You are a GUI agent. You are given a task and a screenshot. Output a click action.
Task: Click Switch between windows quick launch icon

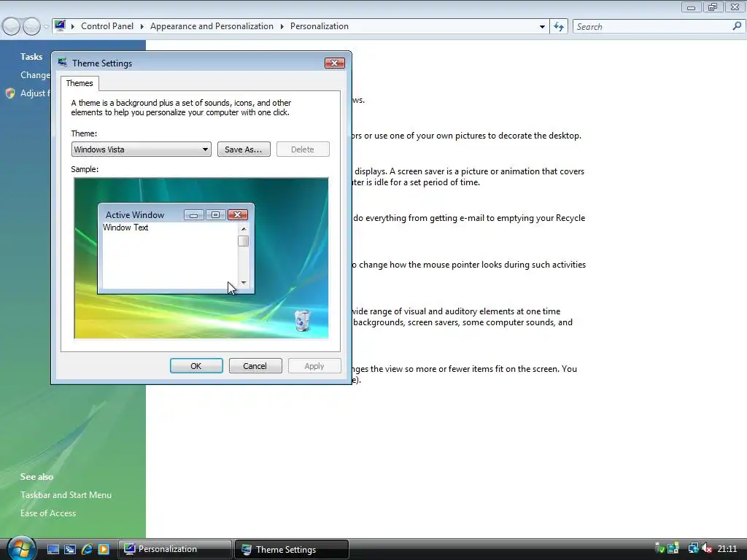click(x=70, y=549)
